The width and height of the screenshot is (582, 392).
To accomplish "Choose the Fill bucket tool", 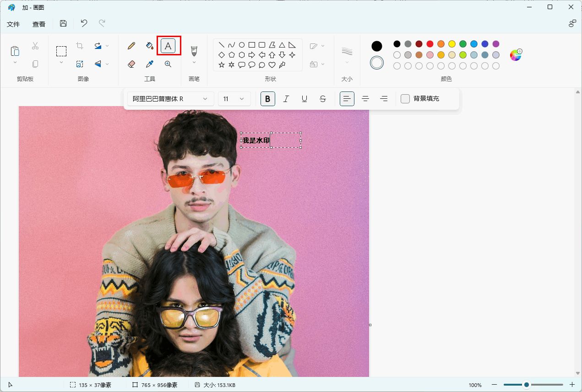I will tap(150, 46).
